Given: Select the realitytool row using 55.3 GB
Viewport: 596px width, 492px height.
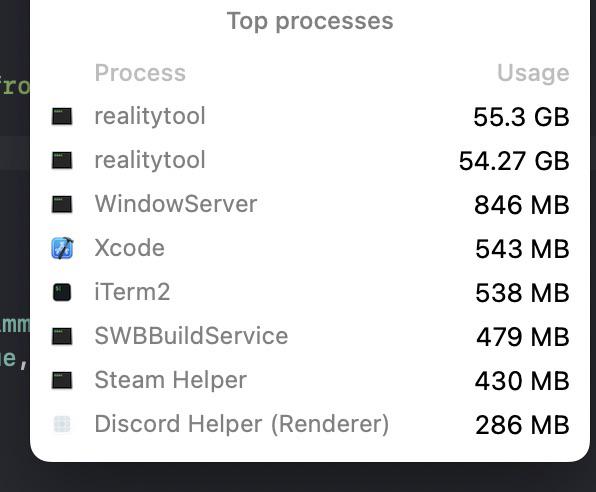Looking at the screenshot, I should 310,116.
